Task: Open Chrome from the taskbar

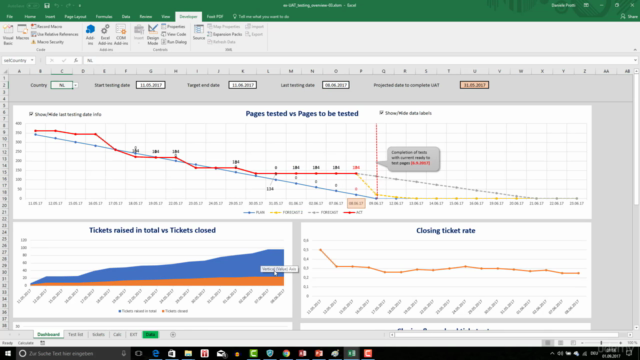Action: tap(286, 353)
